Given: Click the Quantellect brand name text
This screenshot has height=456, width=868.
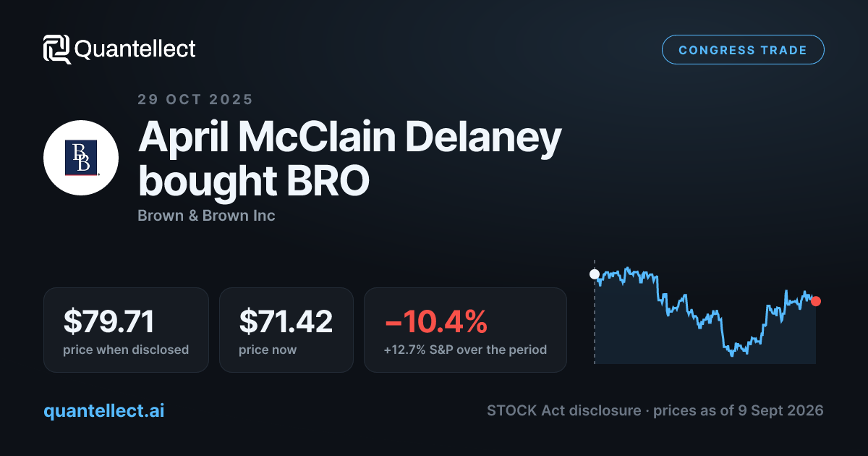Looking at the screenshot, I should (x=135, y=49).
